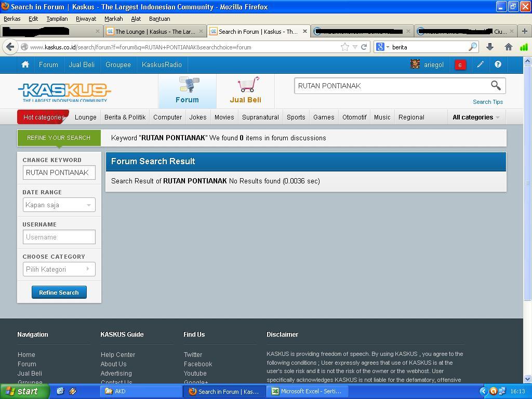
Task: Click the Firefox home toolbar icon
Action: [x=508, y=47]
